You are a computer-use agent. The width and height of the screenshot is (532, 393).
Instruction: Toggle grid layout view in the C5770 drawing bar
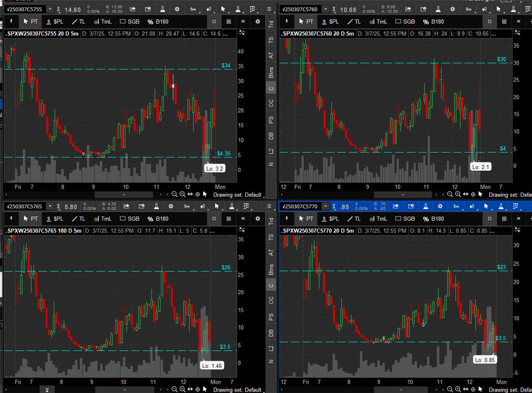(504, 219)
